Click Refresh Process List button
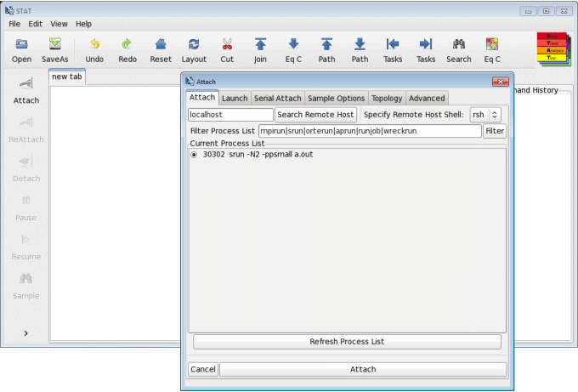The height and width of the screenshot is (392, 578). tap(347, 342)
